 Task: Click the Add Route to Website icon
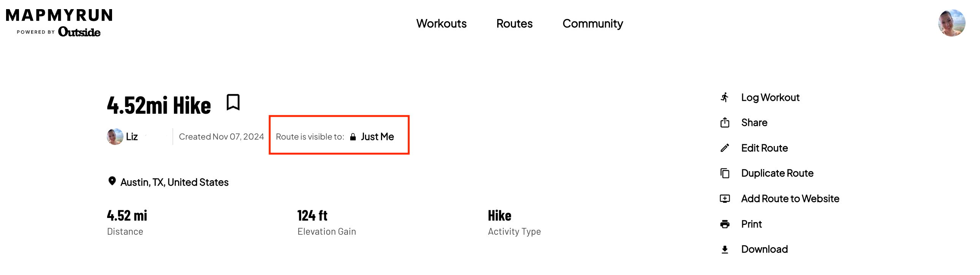tap(725, 199)
